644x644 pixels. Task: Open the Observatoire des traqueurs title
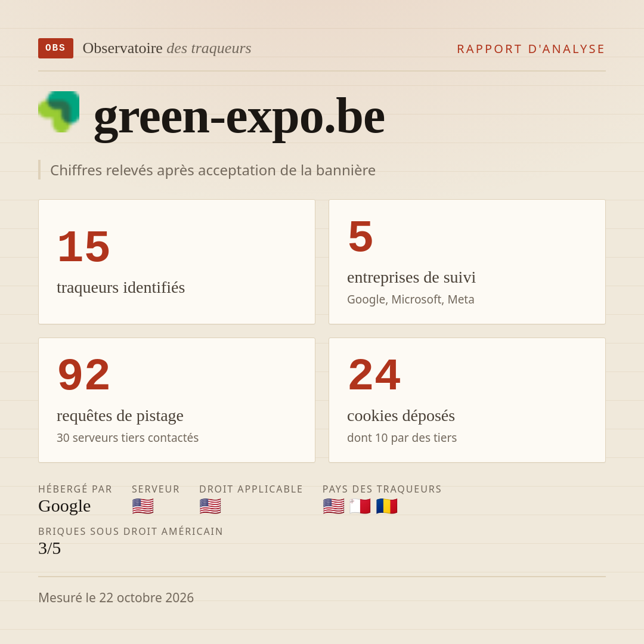[167, 48]
